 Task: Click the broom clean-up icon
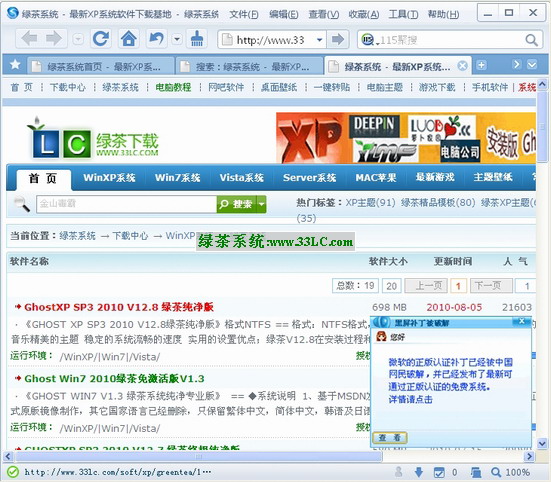click(x=197, y=39)
